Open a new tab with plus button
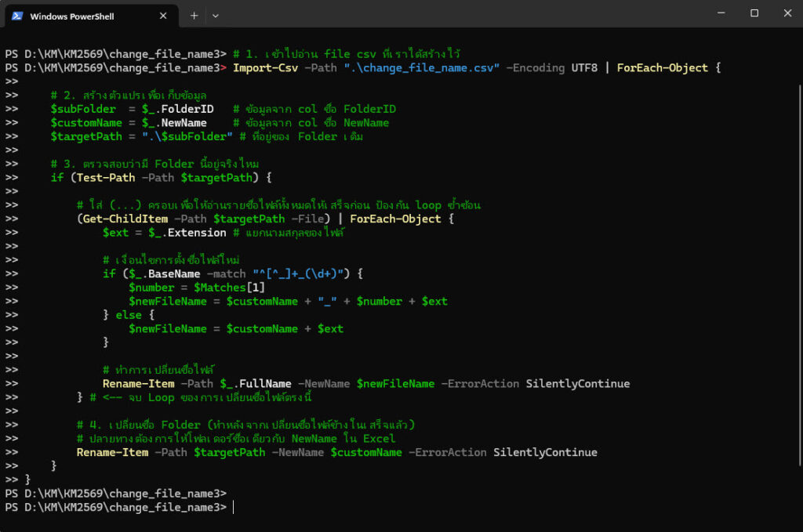Image resolution: width=803 pixels, height=532 pixels. (x=194, y=16)
